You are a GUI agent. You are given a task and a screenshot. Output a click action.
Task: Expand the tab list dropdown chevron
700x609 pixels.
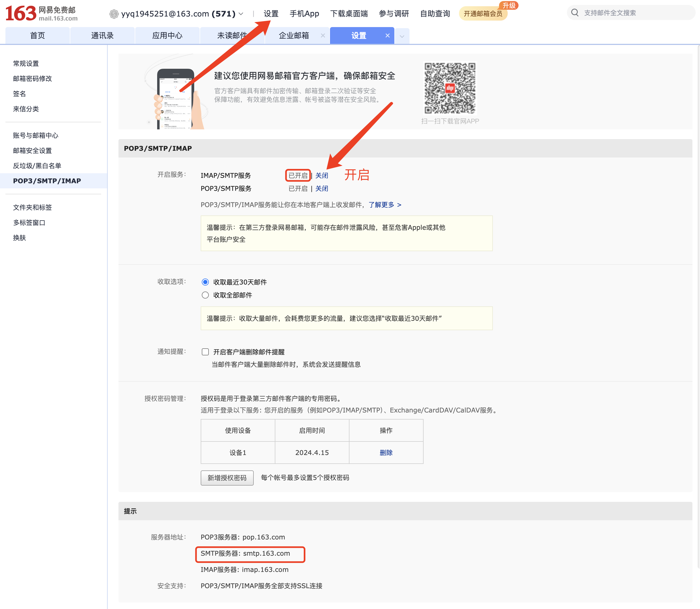(x=402, y=36)
